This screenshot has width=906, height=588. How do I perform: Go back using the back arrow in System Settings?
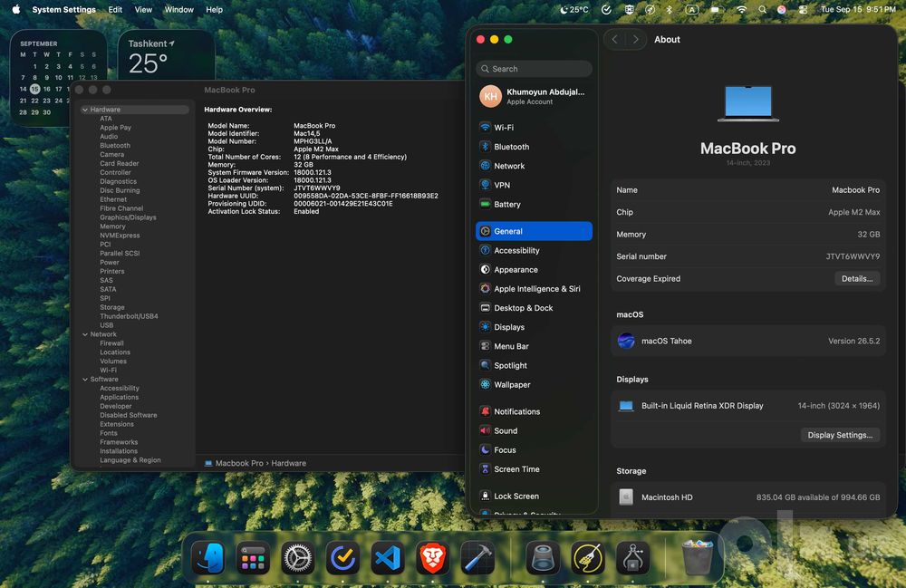coord(615,39)
